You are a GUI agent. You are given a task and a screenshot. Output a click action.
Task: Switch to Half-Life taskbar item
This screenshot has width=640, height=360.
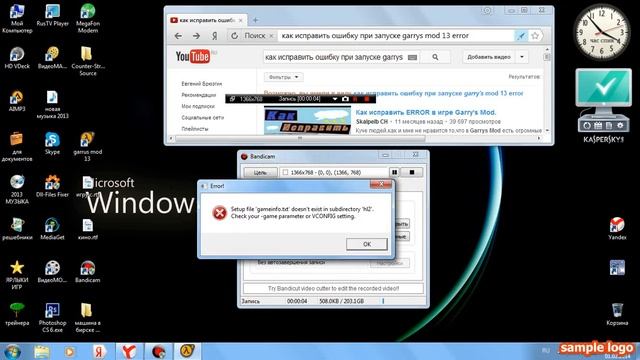pyautogui.click(x=187, y=351)
